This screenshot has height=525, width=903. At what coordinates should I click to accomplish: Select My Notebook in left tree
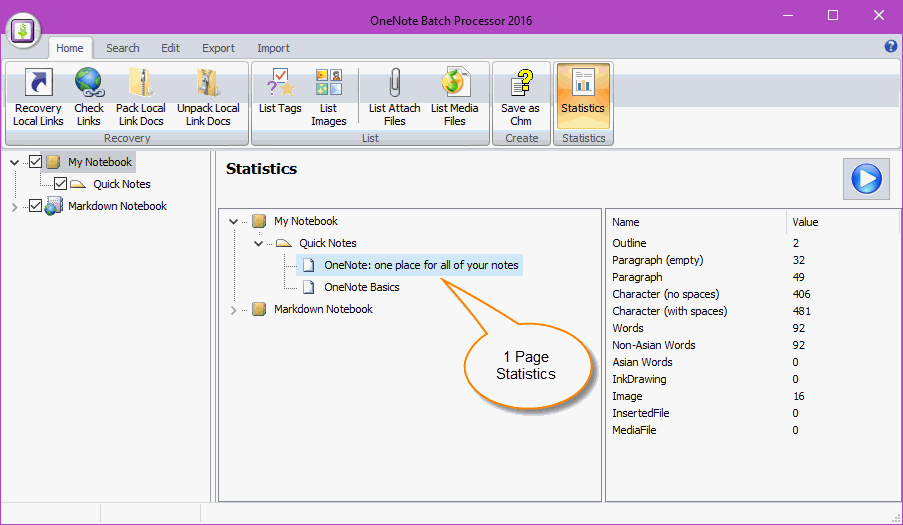(100, 162)
